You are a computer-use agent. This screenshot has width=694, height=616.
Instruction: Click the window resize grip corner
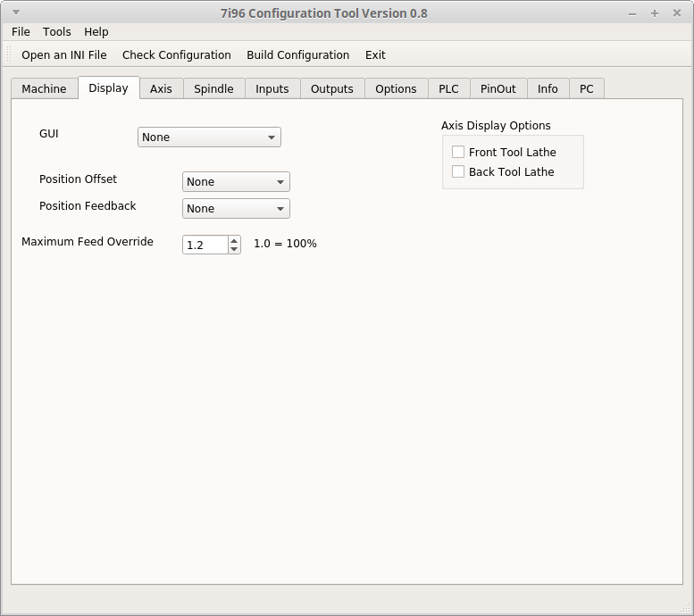coord(685,609)
